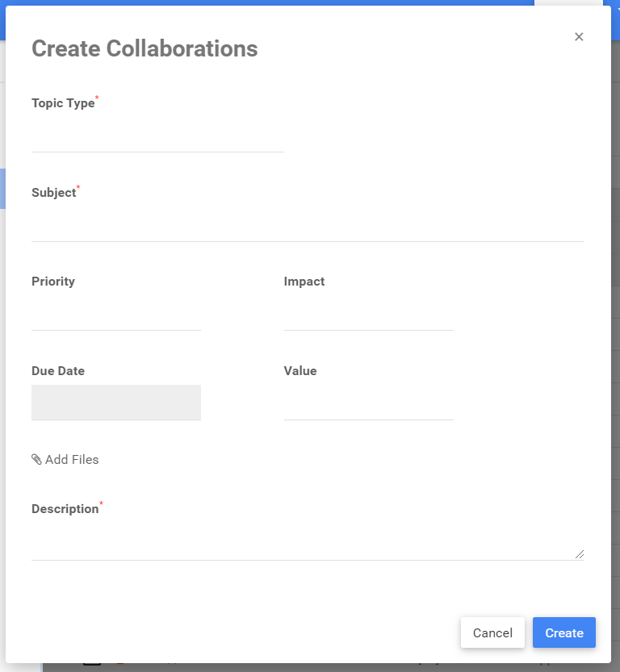Click the Topic Type label
Screen dimensions: 620x672
[x=63, y=103]
